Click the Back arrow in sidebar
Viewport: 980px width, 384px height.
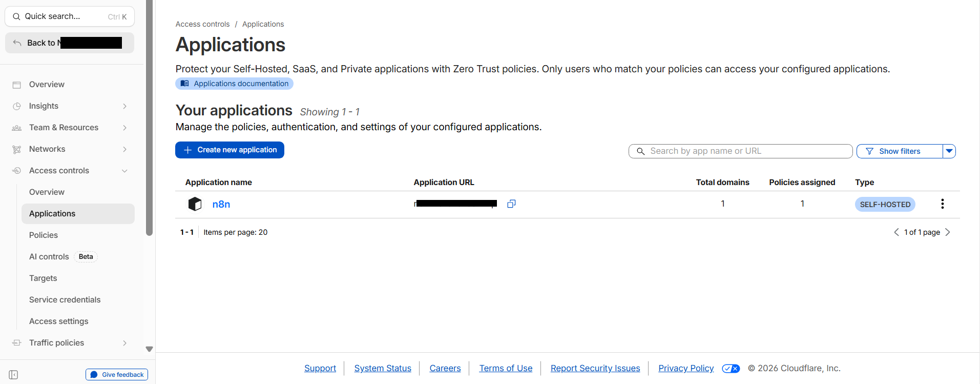point(17,43)
